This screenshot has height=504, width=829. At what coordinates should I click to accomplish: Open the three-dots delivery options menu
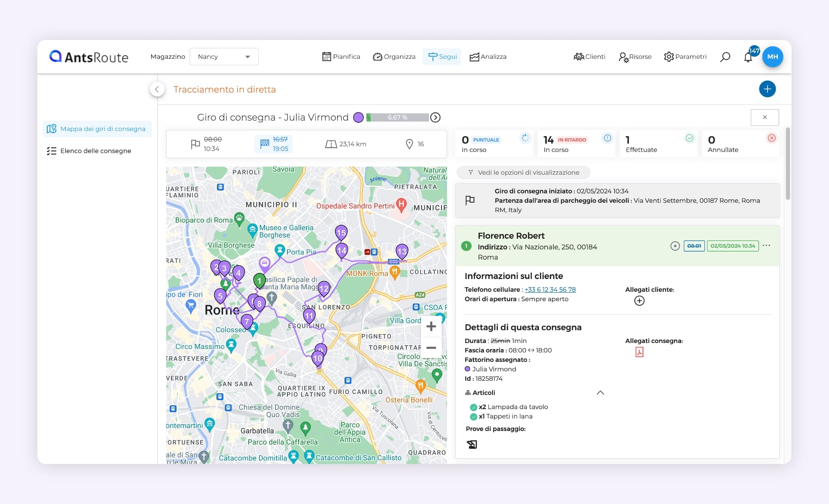pos(766,246)
